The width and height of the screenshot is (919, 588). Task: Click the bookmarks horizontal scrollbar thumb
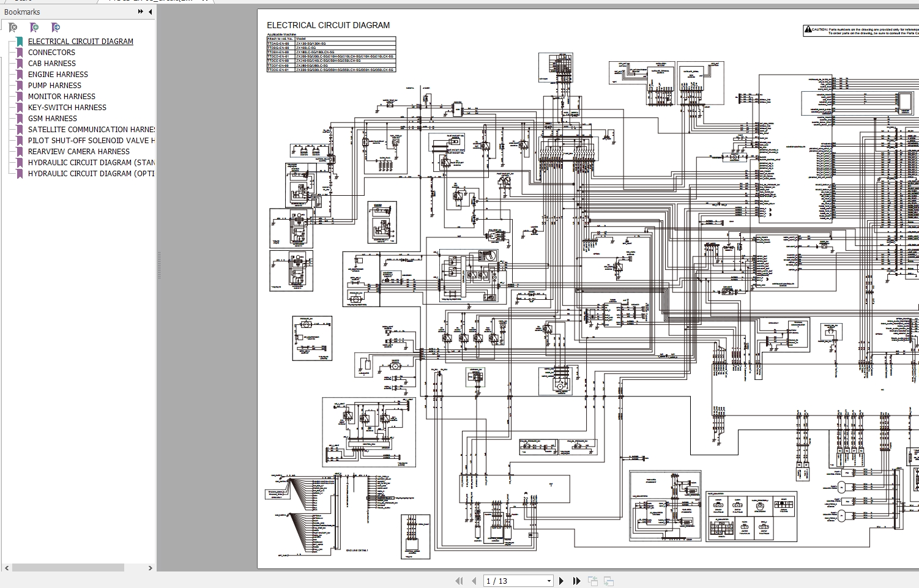pos(68,568)
